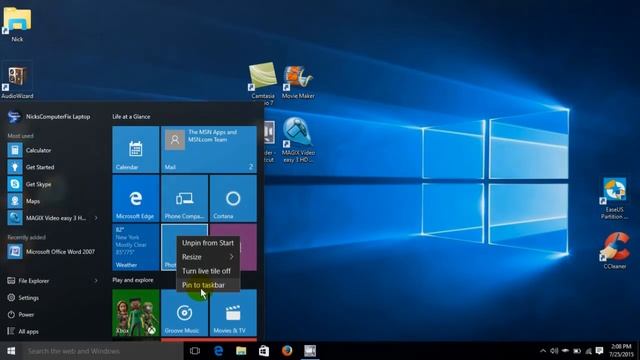Switch to the running app after Firefox
The height and width of the screenshot is (360, 640).
310,351
